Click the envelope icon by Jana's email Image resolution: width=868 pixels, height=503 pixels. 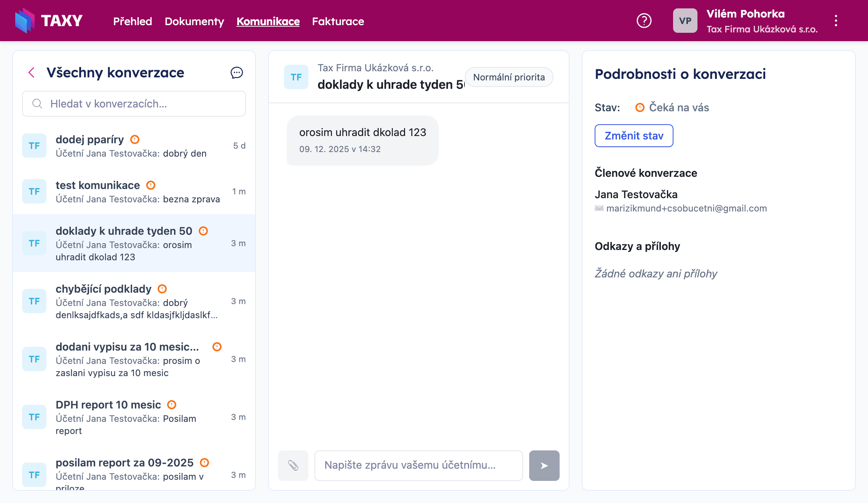599,208
